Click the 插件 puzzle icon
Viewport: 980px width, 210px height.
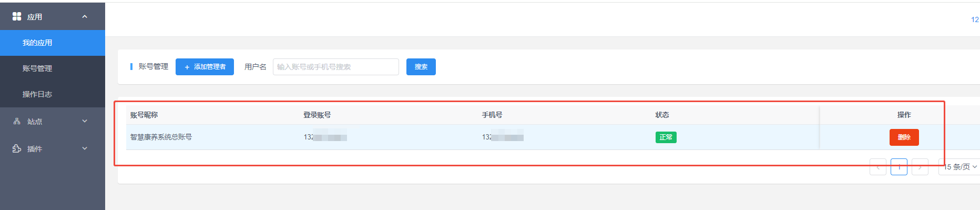coord(17,148)
